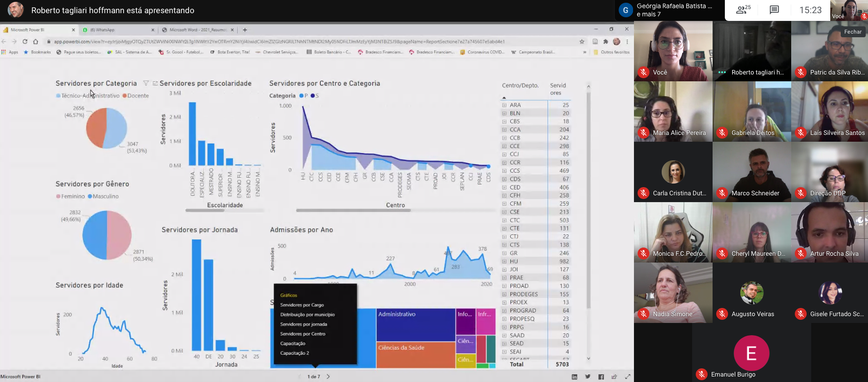Open Coronavírus COVID bookmark
868x382 pixels.
tap(482, 52)
